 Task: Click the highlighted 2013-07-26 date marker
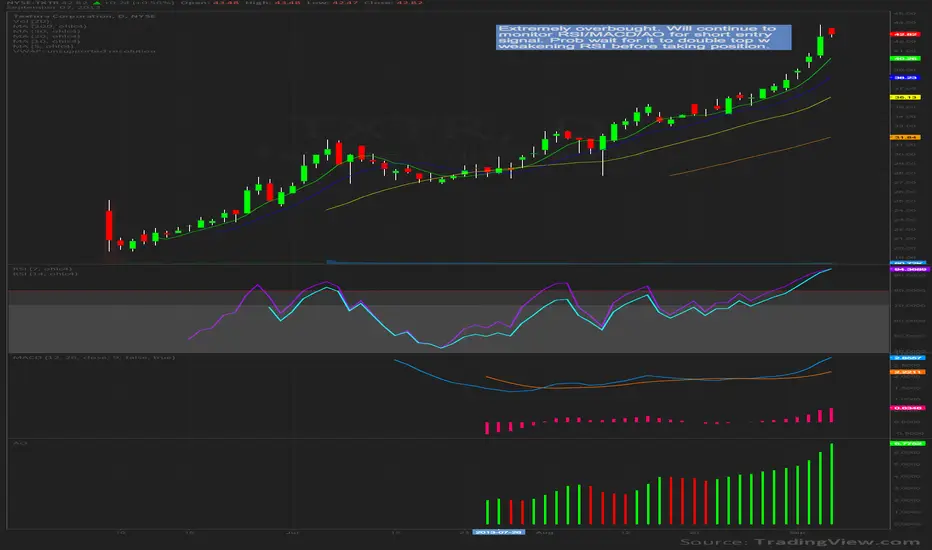(x=499, y=532)
